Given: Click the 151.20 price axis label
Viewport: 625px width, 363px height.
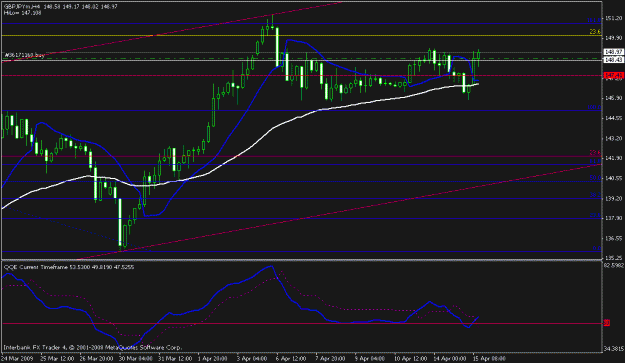Looking at the screenshot, I should pos(613,18).
